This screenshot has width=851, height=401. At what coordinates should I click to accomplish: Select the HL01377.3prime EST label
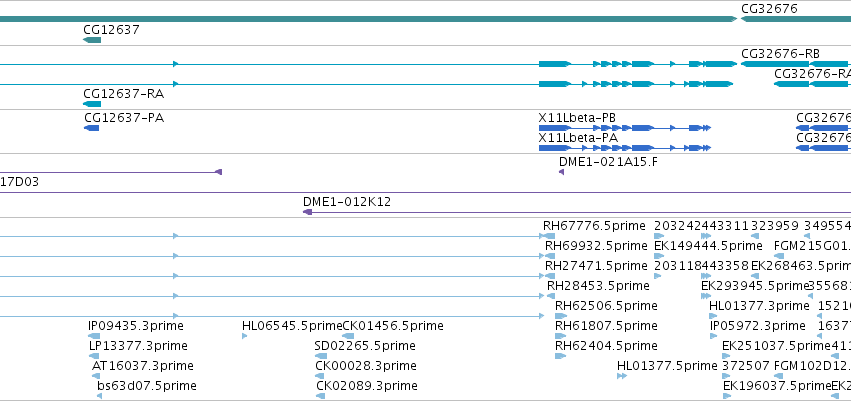click(759, 306)
